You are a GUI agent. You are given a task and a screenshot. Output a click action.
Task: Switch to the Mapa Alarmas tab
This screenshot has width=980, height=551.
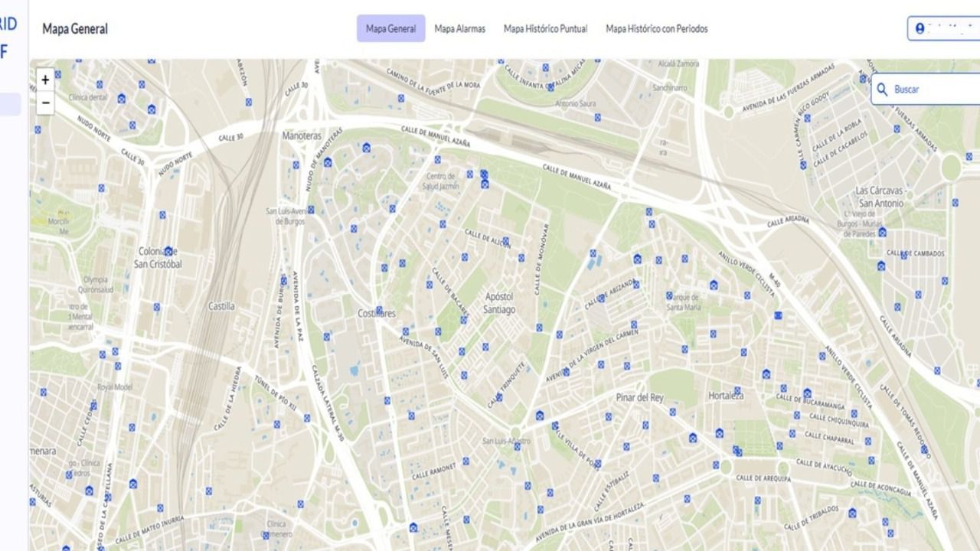(x=459, y=28)
